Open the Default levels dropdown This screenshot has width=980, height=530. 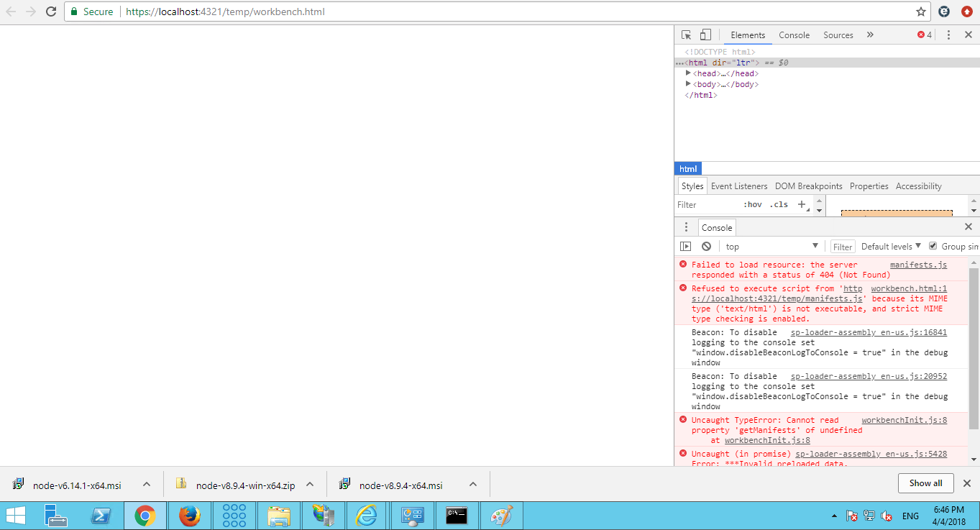click(x=889, y=245)
